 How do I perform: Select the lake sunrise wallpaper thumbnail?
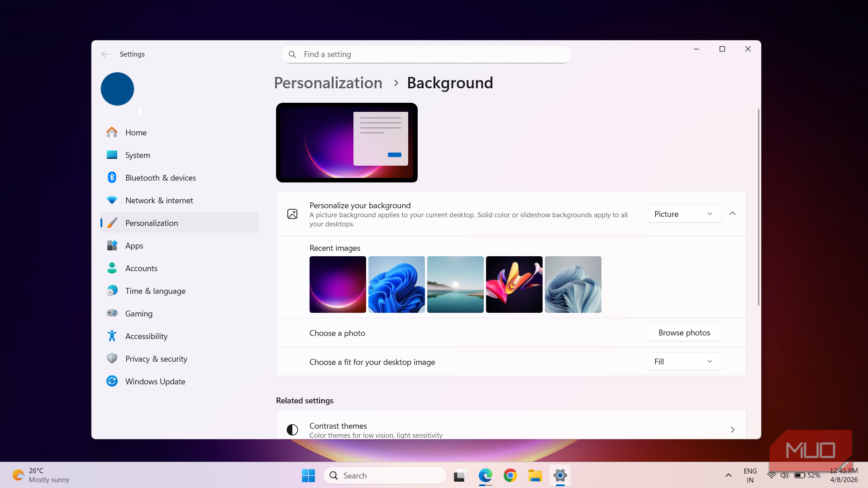pos(455,284)
